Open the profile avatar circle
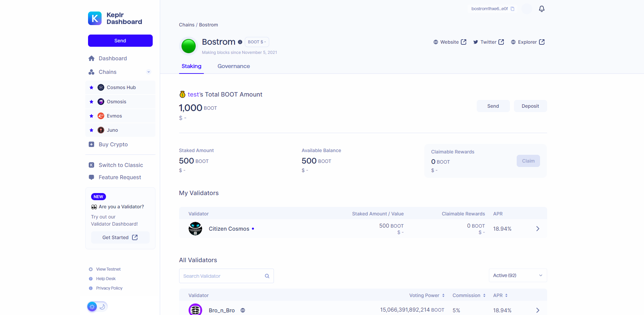This screenshot has width=644, height=315. point(527,9)
